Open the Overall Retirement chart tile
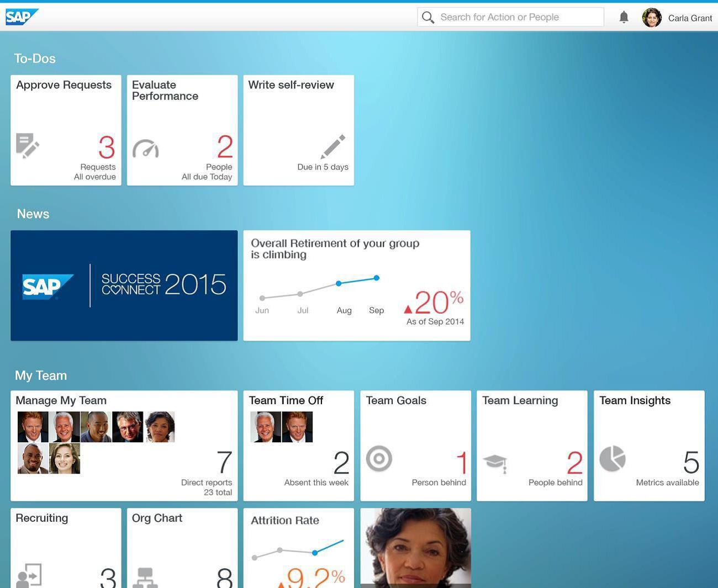Image resolution: width=718 pixels, height=588 pixels. [x=357, y=285]
